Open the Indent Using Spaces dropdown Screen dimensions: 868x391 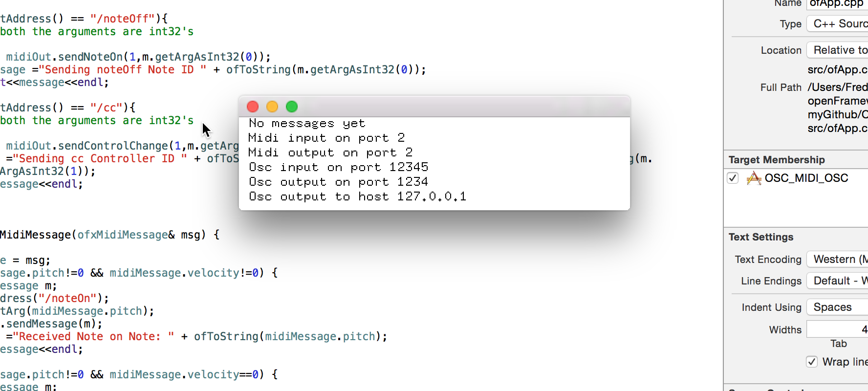click(837, 307)
